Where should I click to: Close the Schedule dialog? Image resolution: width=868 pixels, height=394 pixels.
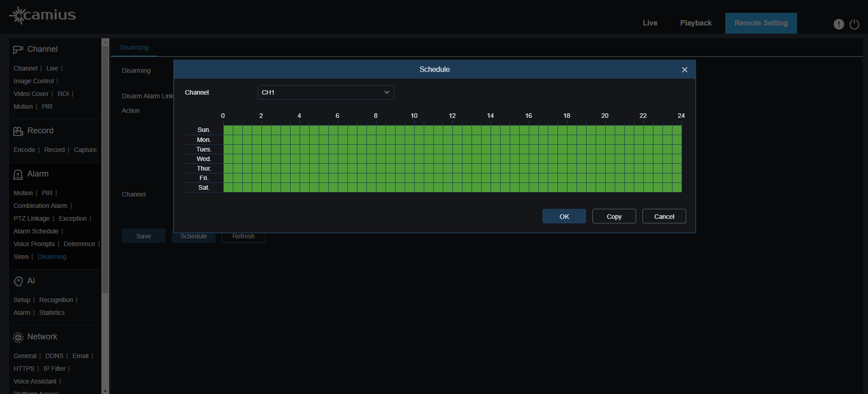click(684, 70)
